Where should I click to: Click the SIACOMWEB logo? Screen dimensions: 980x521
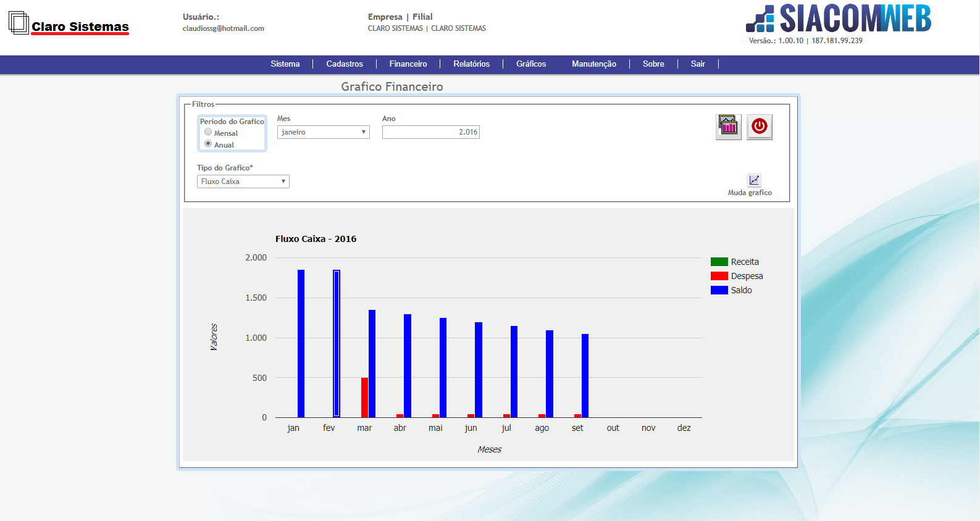pos(839,19)
